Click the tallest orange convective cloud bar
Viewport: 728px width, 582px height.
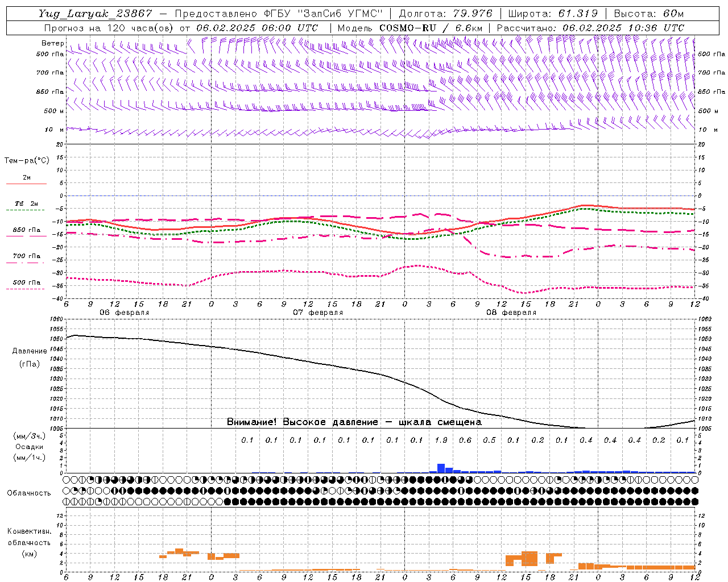(530, 558)
